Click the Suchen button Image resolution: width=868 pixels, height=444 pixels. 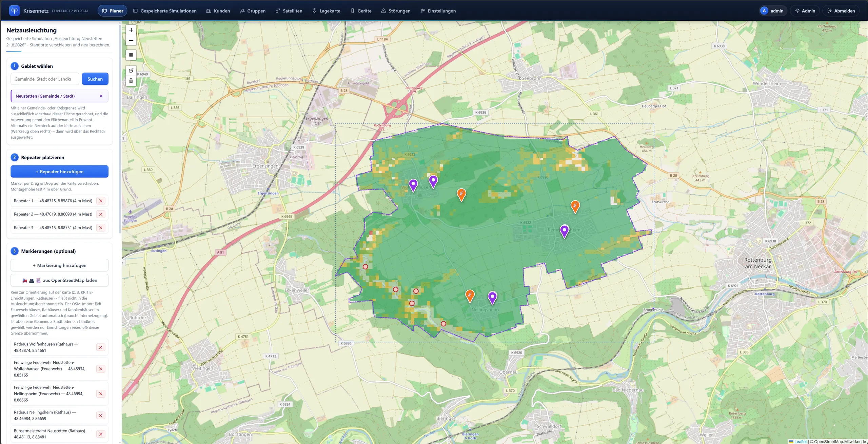pyautogui.click(x=95, y=79)
